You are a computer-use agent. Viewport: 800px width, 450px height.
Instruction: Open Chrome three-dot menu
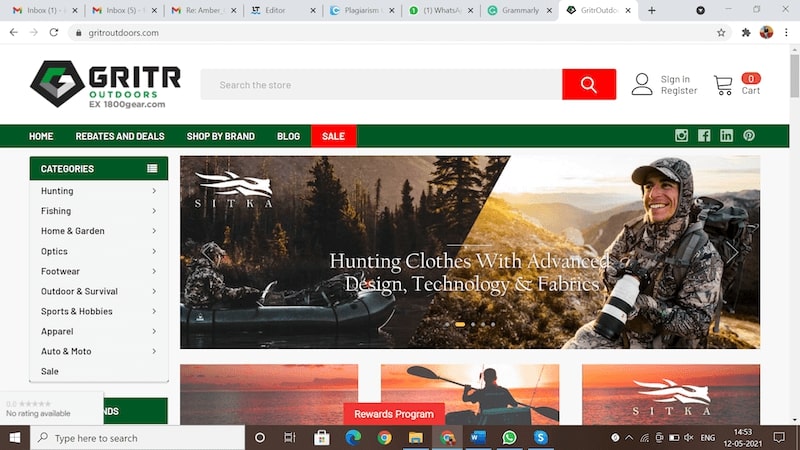(786, 33)
